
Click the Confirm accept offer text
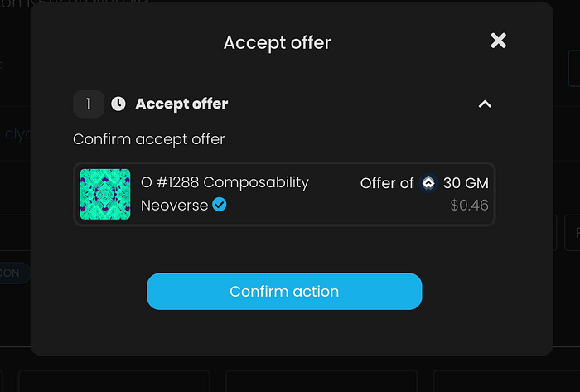[x=149, y=139]
